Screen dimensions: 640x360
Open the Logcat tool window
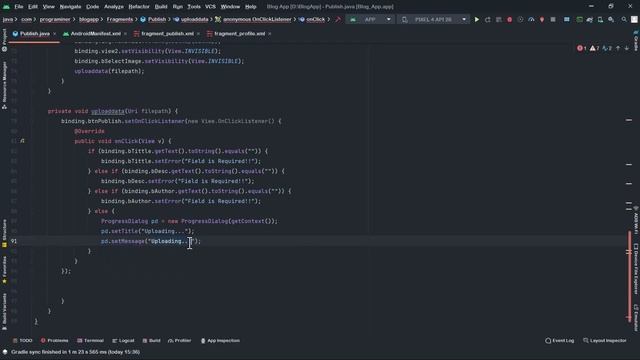123,340
